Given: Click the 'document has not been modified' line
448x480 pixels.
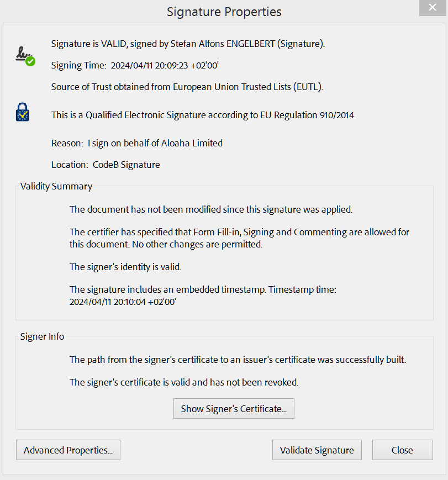Looking at the screenshot, I should click(211, 209).
